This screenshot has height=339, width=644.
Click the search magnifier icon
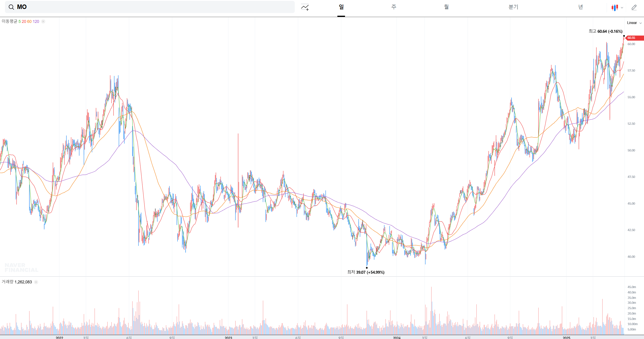click(x=11, y=7)
